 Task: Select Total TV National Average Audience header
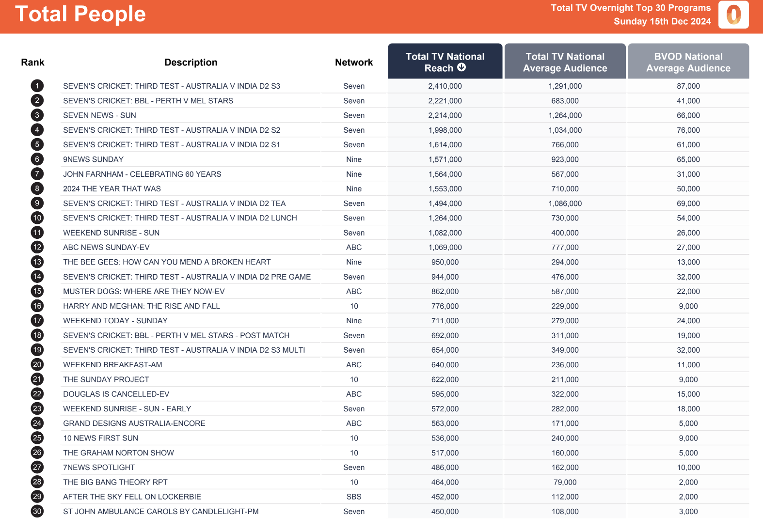coord(565,62)
